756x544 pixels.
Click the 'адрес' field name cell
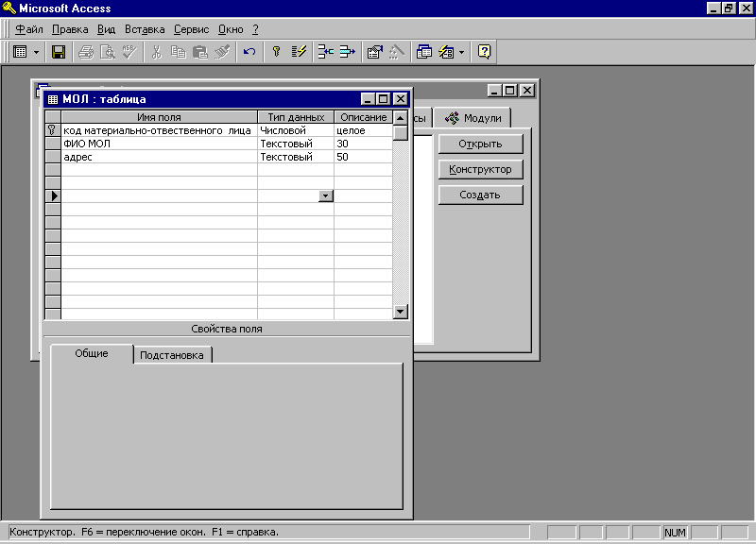click(159, 157)
